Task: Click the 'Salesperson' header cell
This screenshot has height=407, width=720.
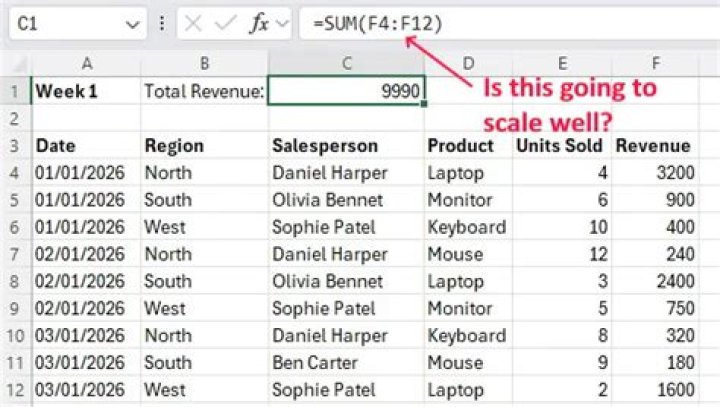Action: 347,146
